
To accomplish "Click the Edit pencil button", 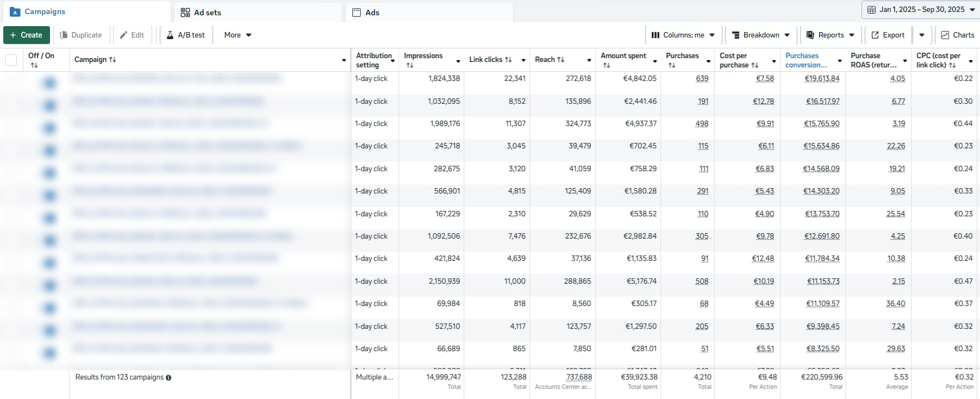I will click(x=132, y=35).
